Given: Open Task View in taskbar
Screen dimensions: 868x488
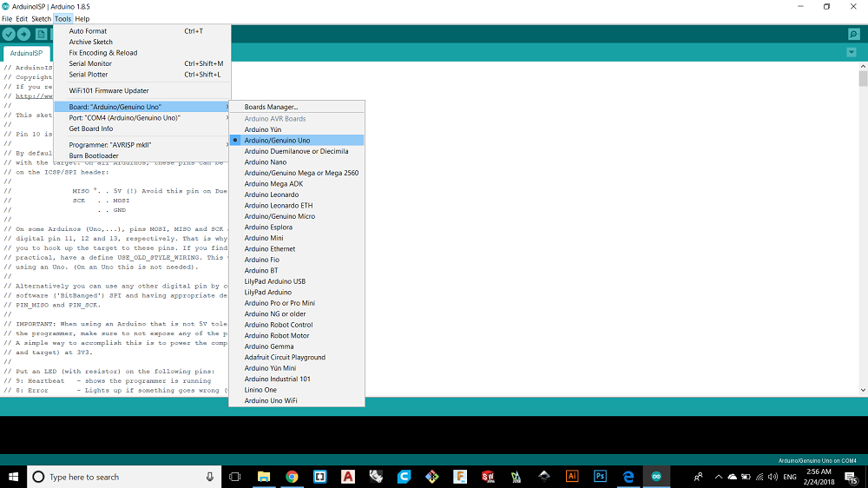Looking at the screenshot, I should (x=234, y=477).
